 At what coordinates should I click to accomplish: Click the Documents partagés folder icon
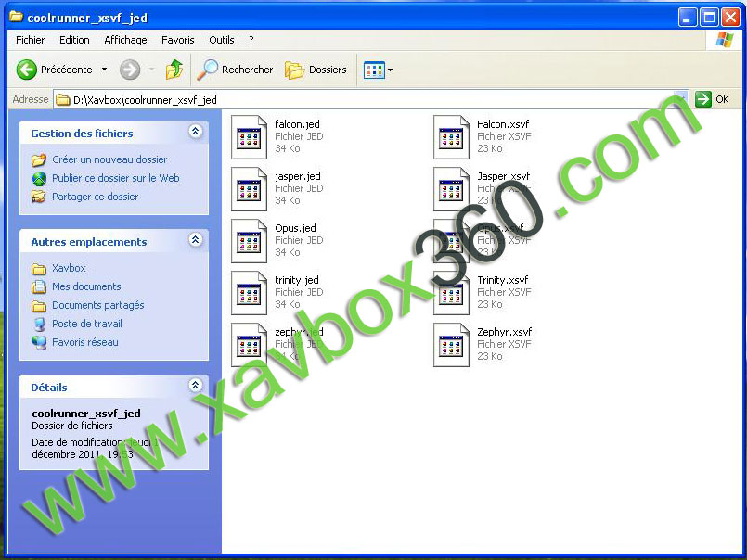pos(39,305)
